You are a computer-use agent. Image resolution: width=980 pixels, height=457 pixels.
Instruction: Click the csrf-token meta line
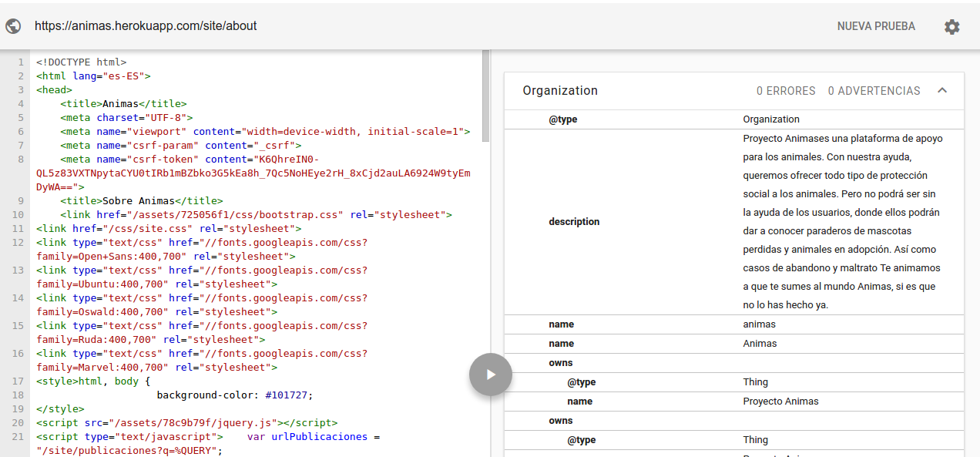(253, 173)
